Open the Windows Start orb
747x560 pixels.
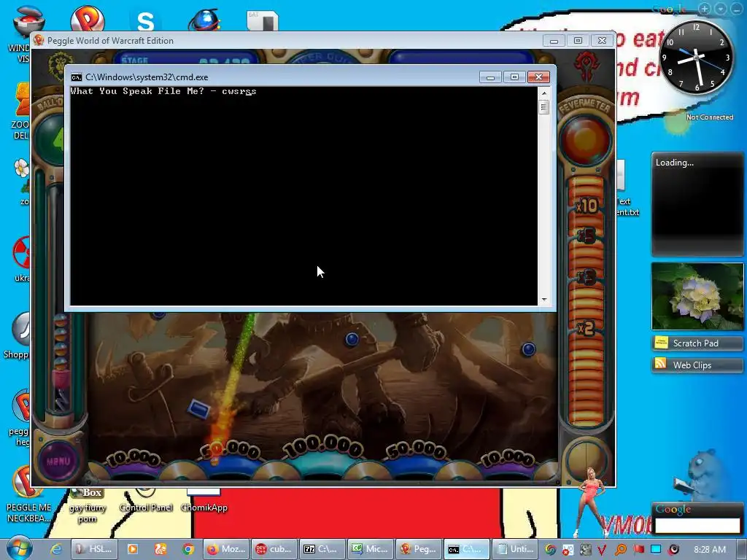19,548
